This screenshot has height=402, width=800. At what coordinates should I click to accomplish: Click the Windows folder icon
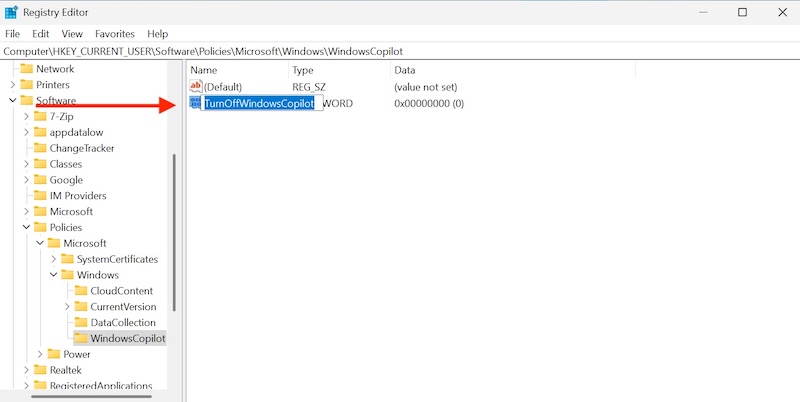(67, 274)
